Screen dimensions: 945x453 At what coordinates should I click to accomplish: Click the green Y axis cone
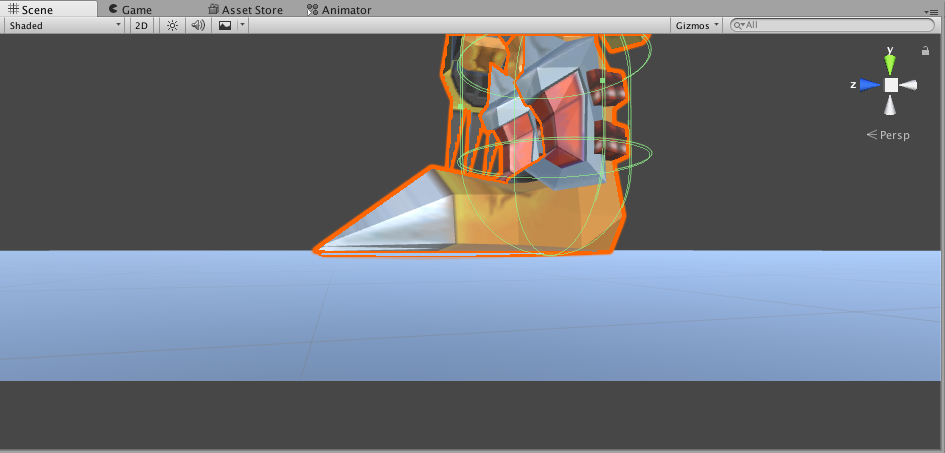(x=890, y=64)
